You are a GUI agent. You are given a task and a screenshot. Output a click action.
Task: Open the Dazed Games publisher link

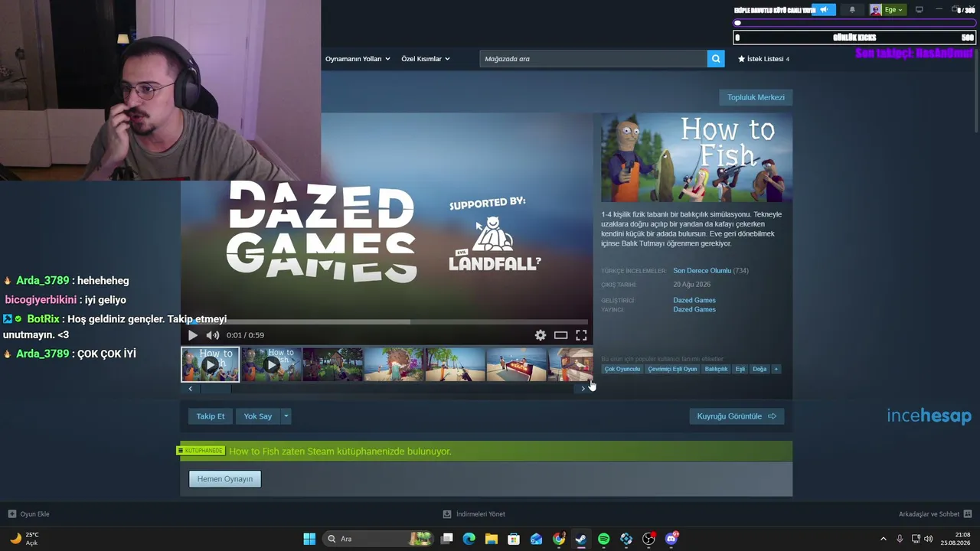[x=694, y=309]
